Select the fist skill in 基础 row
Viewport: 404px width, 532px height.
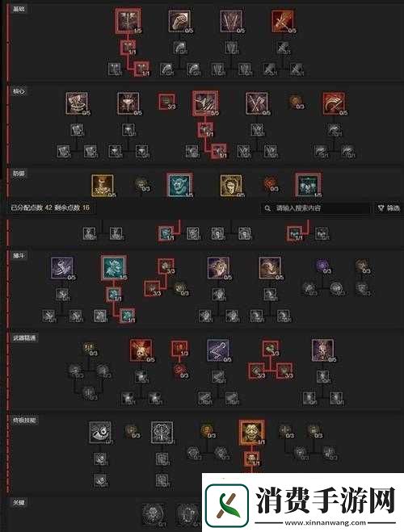pos(179,21)
